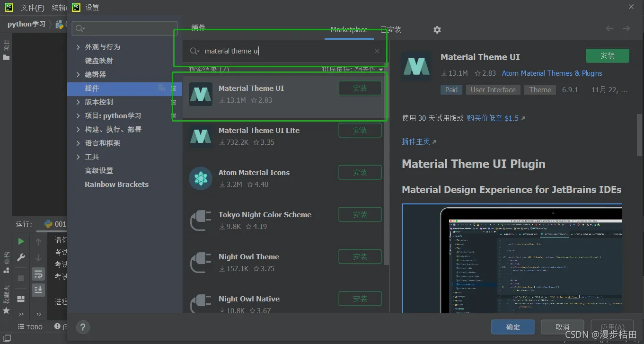Switch to the Marketplace tab
The height and width of the screenshot is (344, 644).
coord(349,29)
